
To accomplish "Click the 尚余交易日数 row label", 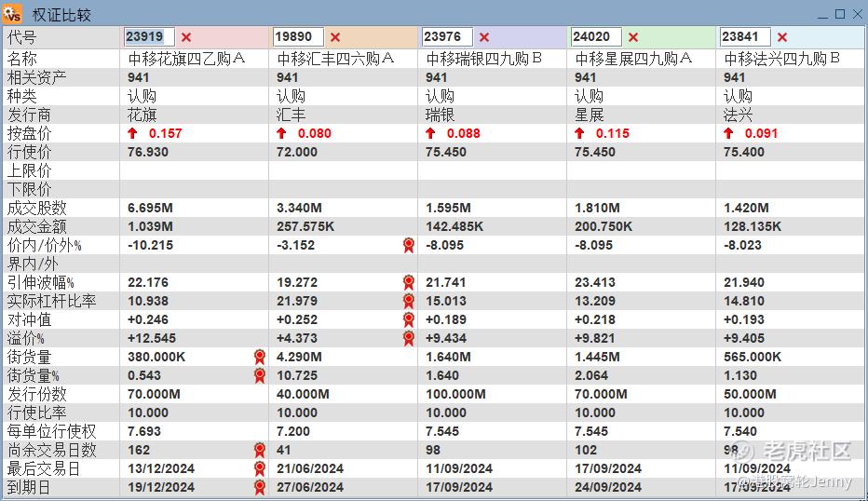I will coord(51,450).
